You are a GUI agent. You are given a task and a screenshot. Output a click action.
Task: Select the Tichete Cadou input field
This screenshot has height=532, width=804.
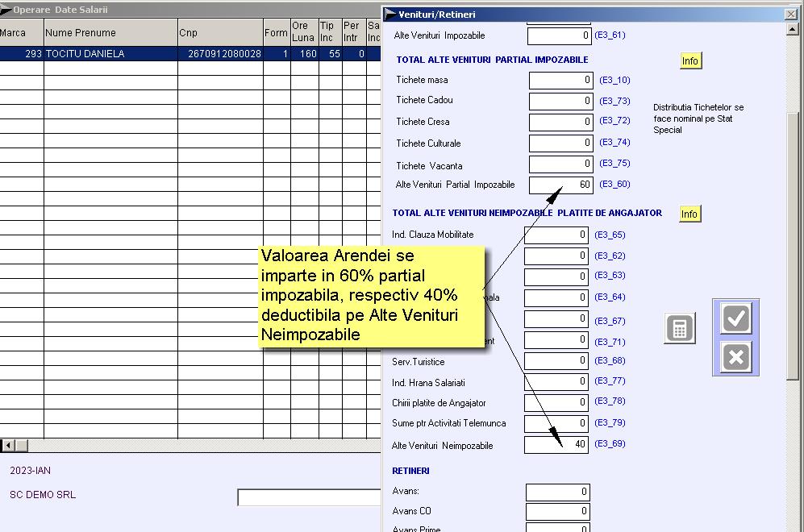click(x=561, y=102)
